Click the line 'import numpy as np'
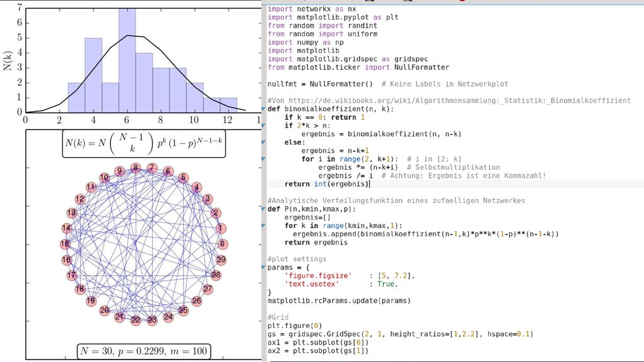This screenshot has height=362, width=644. [x=306, y=42]
